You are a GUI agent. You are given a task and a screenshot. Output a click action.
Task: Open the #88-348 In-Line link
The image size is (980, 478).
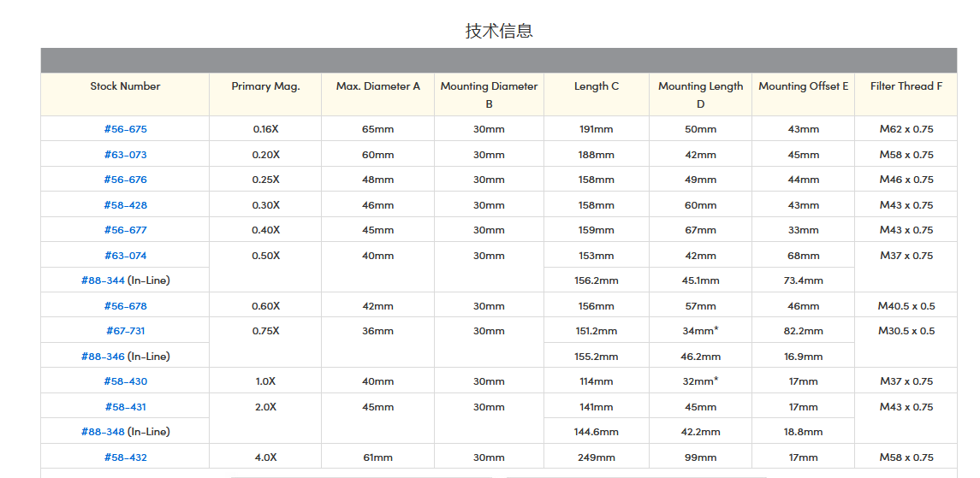pyautogui.click(x=103, y=432)
